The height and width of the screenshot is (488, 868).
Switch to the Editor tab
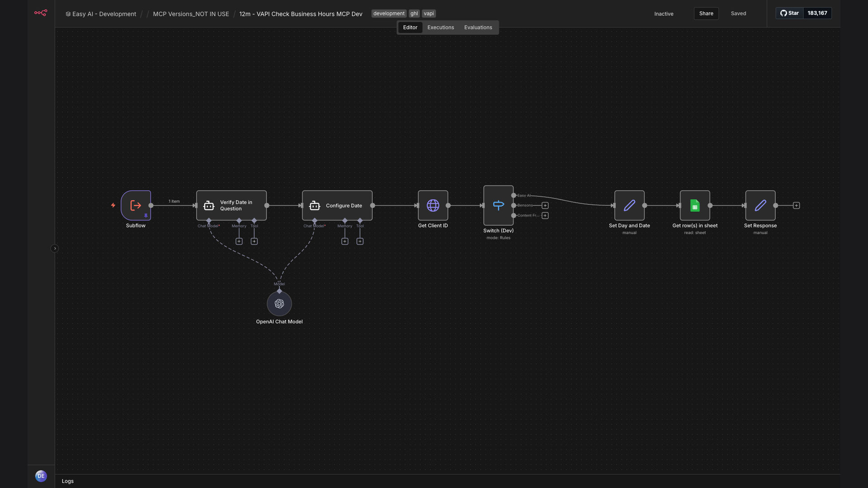410,28
